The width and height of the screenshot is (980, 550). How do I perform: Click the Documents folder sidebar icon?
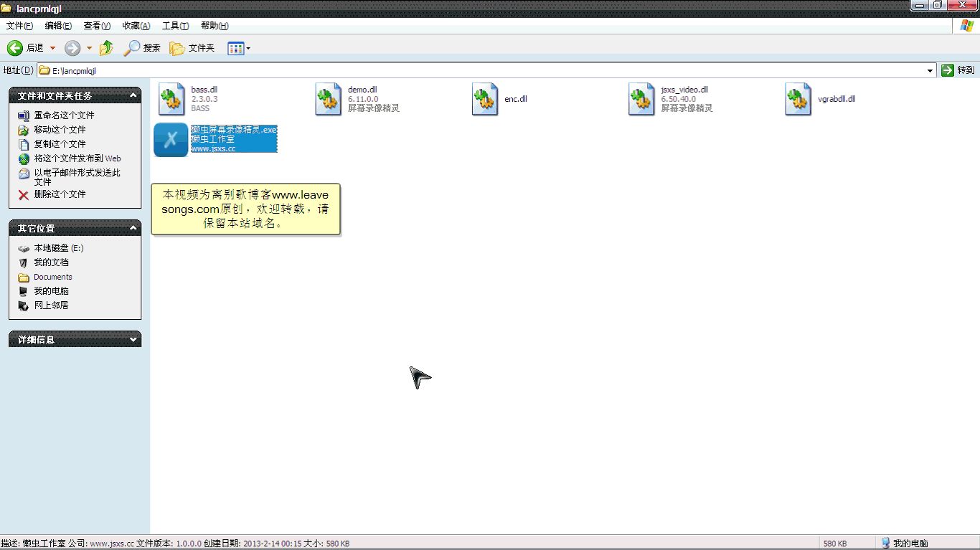(x=24, y=277)
